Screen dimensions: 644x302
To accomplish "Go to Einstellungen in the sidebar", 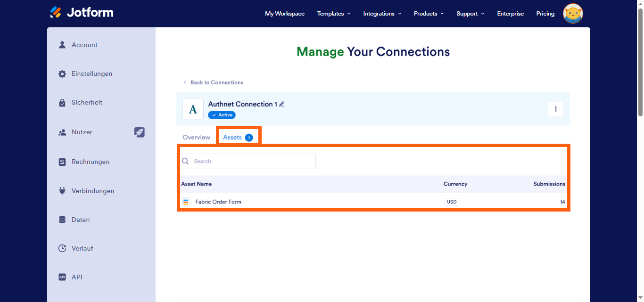I will (x=92, y=73).
